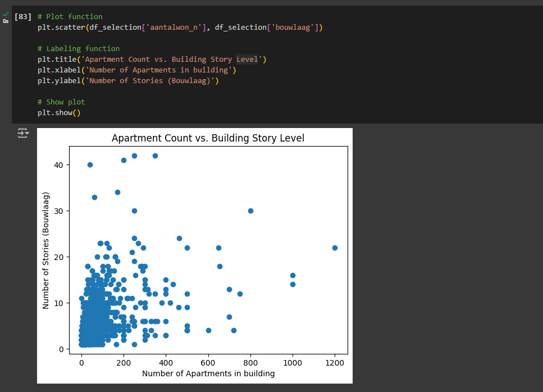
Task: Click the x-axis label 'Number of Apartments in building'
Action: (x=208, y=373)
